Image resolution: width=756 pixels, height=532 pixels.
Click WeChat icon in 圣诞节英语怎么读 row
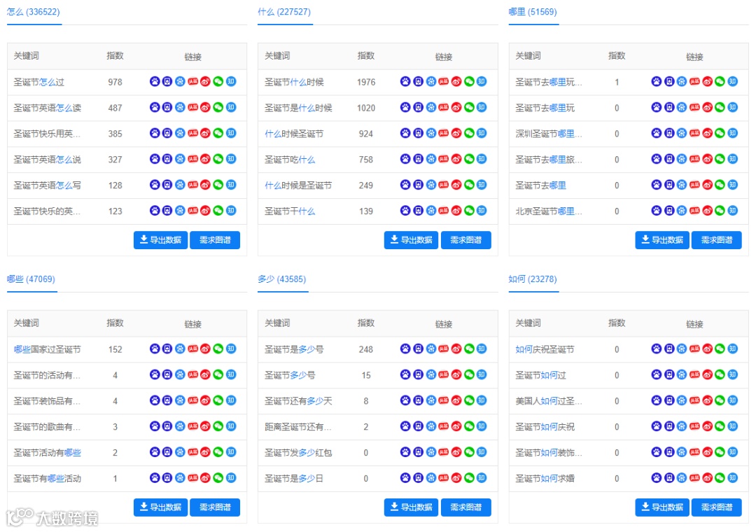tap(218, 107)
